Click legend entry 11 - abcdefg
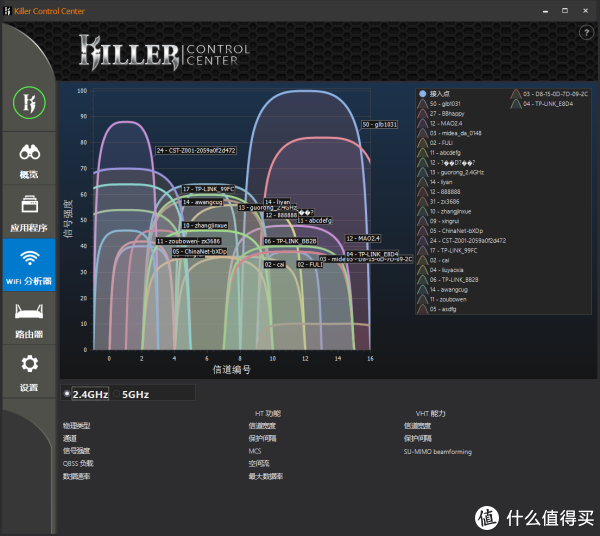 coord(445,153)
